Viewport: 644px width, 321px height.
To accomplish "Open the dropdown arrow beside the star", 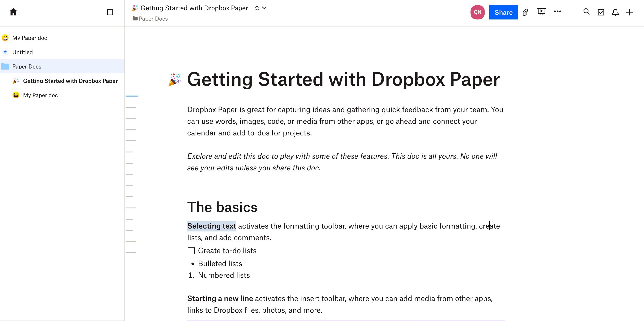I will (x=264, y=8).
